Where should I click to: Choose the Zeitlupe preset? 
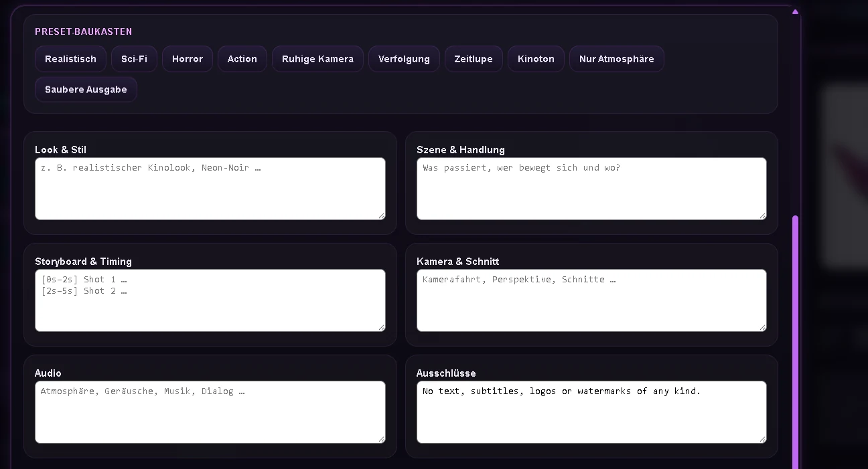[x=474, y=59]
